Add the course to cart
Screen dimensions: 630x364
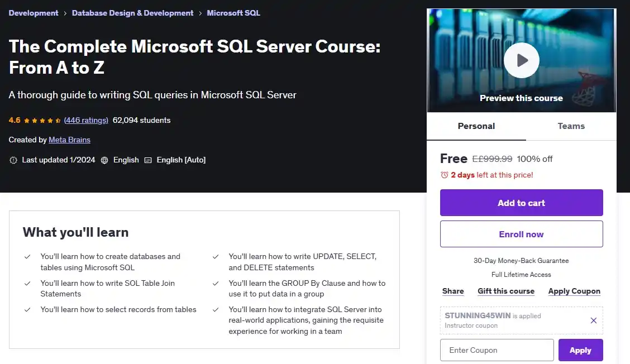(521, 203)
